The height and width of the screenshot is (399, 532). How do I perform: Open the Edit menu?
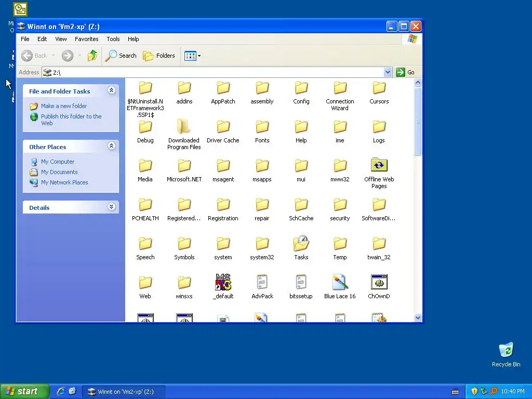(x=42, y=39)
